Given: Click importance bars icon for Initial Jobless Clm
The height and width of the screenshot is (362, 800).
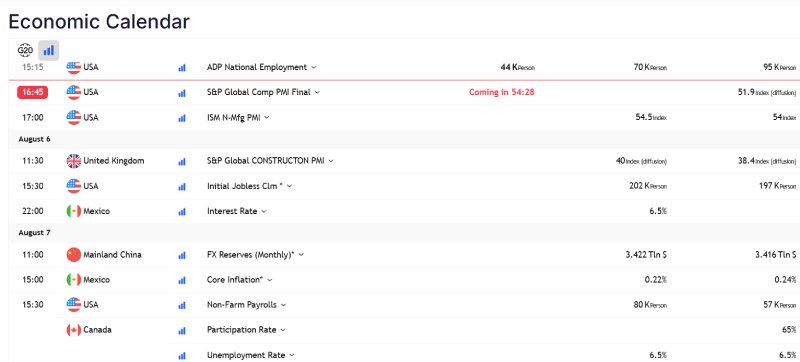Looking at the screenshot, I should click(x=182, y=187).
